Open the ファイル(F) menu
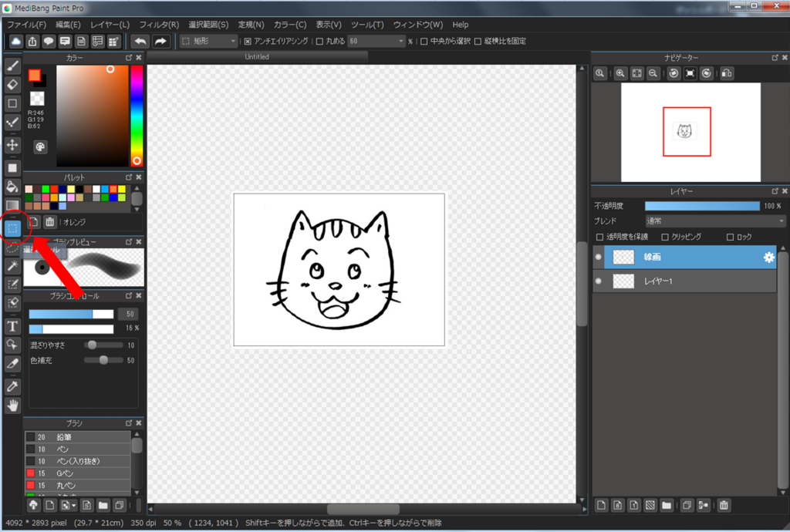790x532 pixels. click(26, 25)
